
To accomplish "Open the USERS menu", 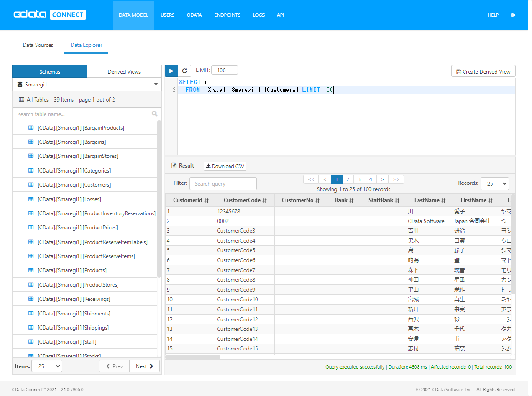I will click(167, 15).
